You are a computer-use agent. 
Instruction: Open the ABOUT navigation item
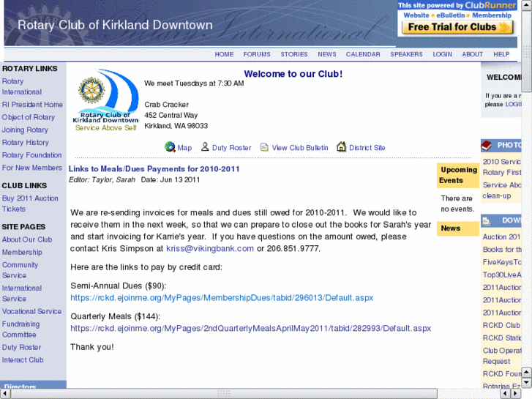pyautogui.click(x=472, y=54)
